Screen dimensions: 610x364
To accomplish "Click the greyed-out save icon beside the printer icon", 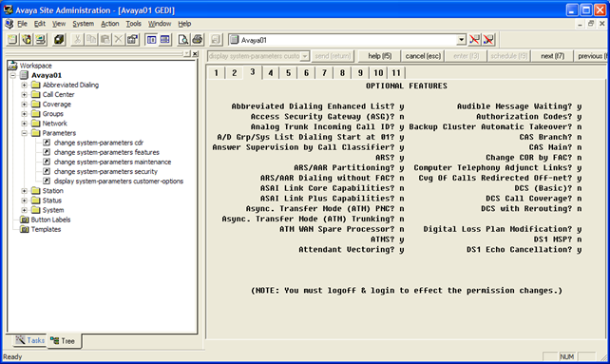I will 216,39.
